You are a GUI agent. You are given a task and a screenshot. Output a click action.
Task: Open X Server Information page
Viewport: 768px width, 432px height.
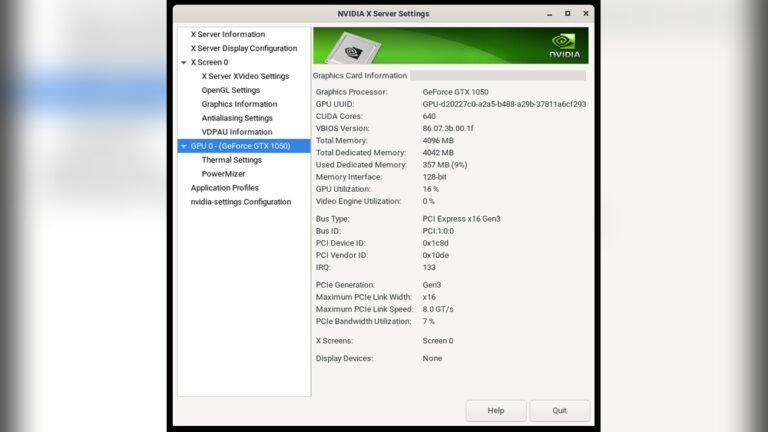(228, 34)
